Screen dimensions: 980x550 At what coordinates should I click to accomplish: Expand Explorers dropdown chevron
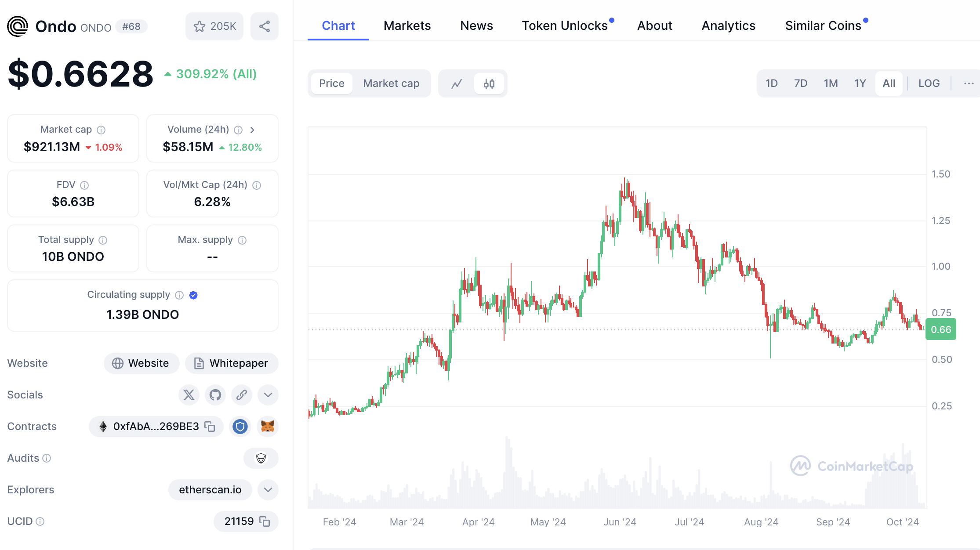tap(268, 490)
